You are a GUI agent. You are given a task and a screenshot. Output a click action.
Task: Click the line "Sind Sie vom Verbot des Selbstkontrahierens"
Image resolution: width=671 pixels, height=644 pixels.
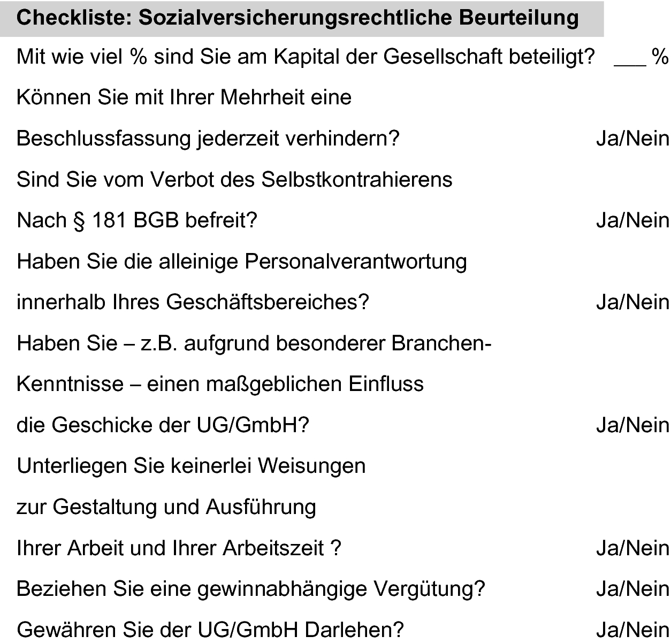click(x=234, y=179)
